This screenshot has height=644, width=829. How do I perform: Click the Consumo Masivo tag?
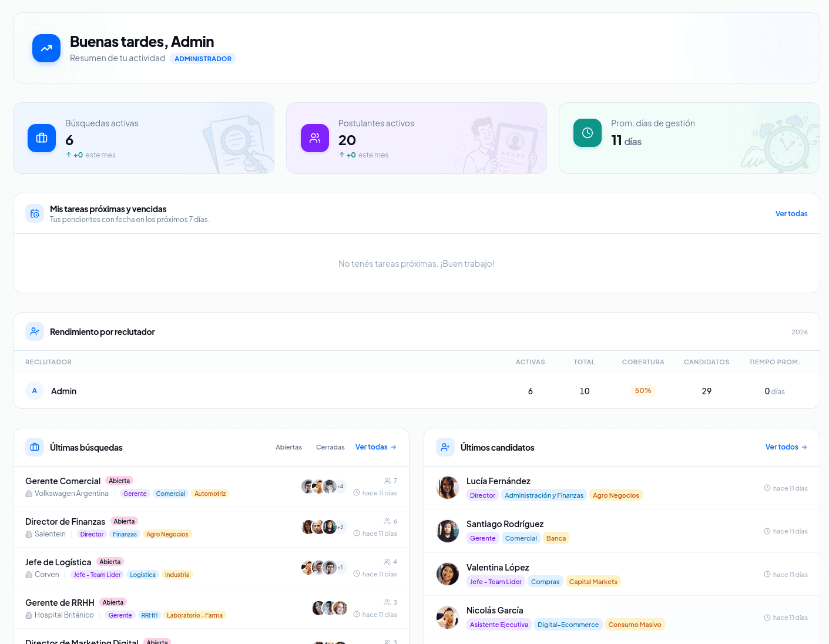click(x=635, y=625)
